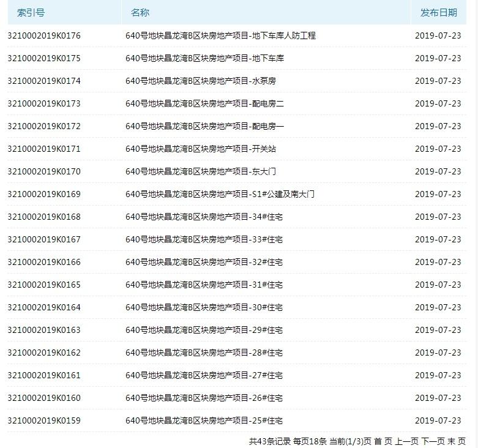The image size is (478, 448).
Task: Select index number 3210002019K0174
Action: pos(44,81)
